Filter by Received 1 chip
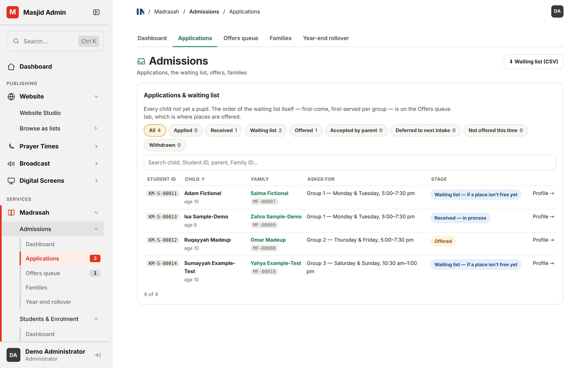The image size is (588, 368). tap(224, 130)
